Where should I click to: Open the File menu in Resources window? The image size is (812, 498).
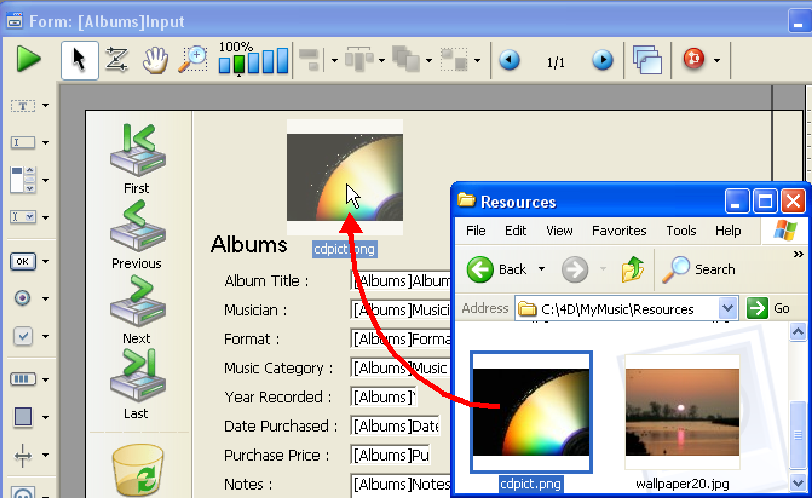[475, 230]
